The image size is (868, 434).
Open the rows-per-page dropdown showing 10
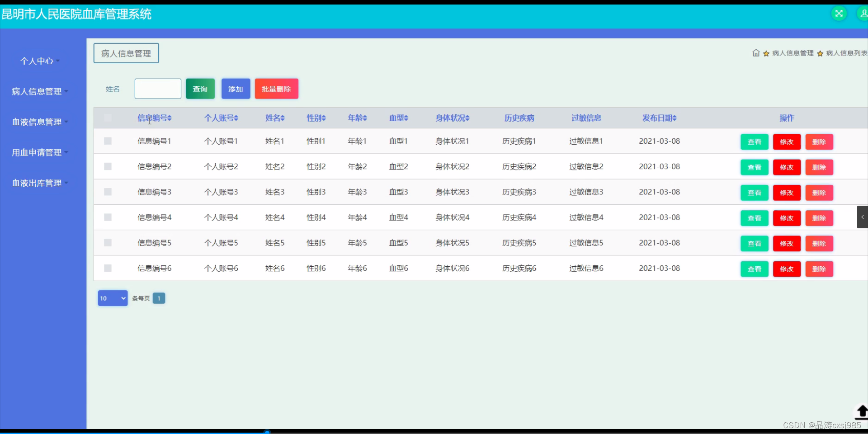pos(113,298)
